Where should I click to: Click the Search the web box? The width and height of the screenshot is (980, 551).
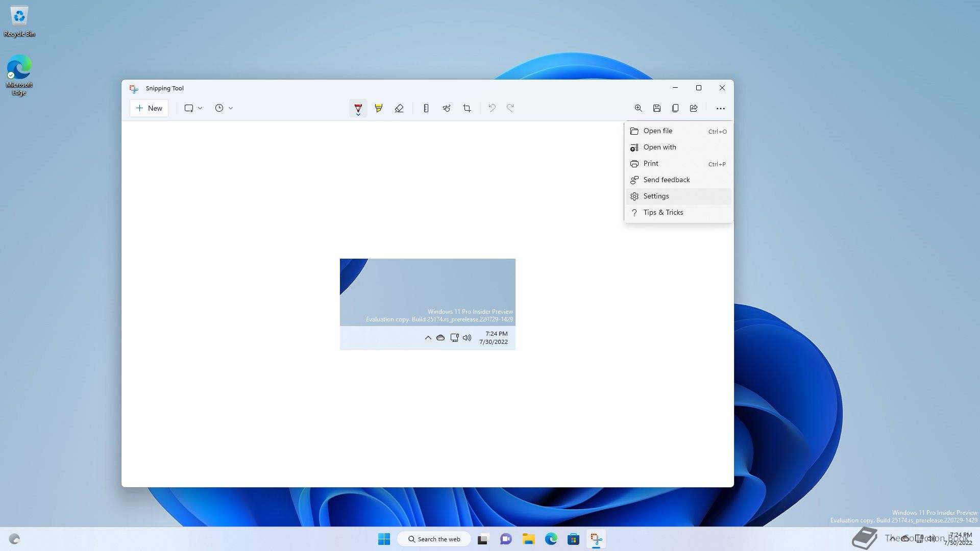(x=434, y=539)
